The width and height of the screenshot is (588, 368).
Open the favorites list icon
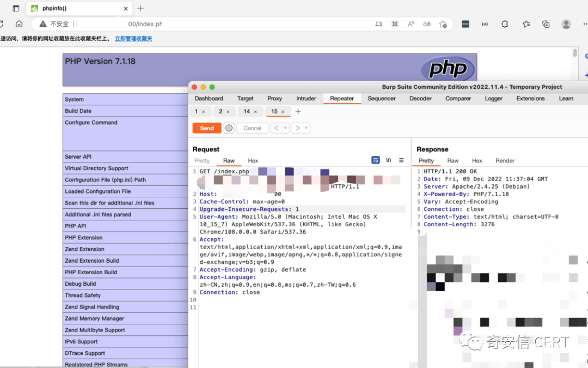pos(526,24)
